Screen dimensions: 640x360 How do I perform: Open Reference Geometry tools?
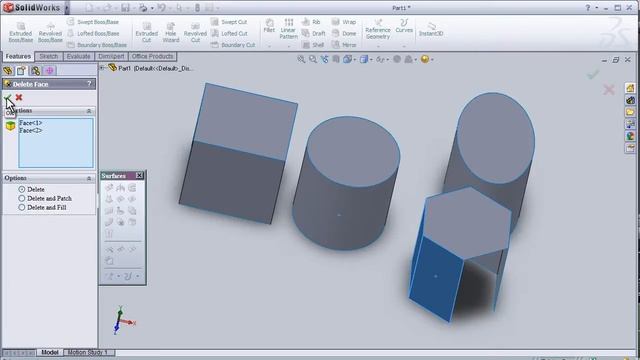pyautogui.click(x=378, y=29)
